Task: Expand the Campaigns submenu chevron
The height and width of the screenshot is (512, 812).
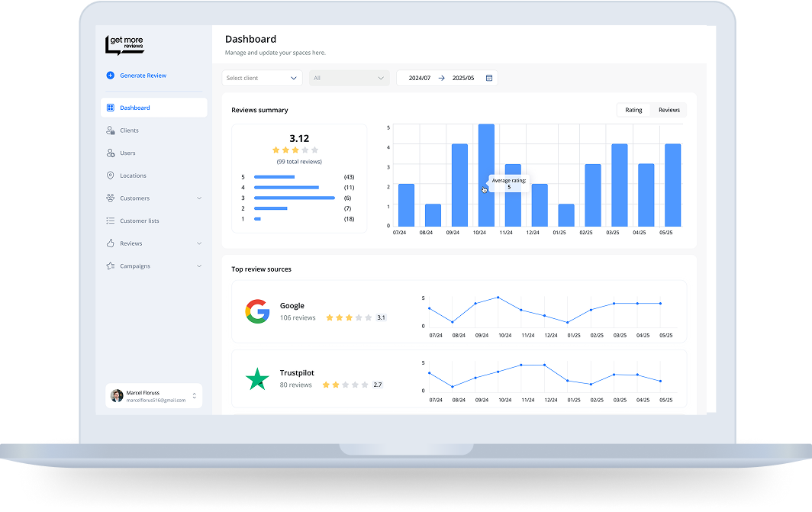Action: [x=199, y=266]
